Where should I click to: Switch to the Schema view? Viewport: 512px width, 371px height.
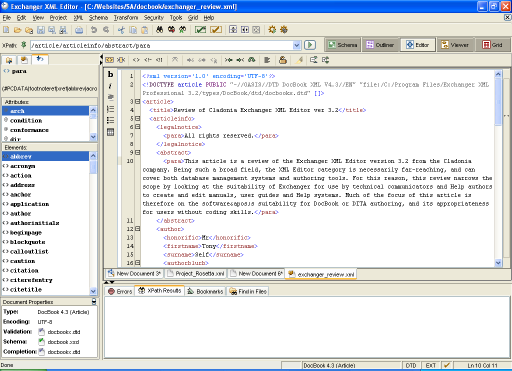[343, 45]
